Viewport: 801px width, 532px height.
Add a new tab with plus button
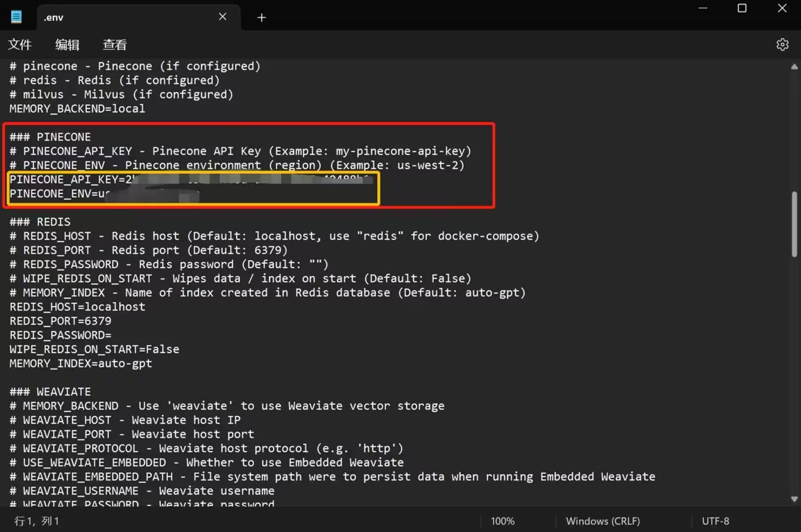pos(261,18)
